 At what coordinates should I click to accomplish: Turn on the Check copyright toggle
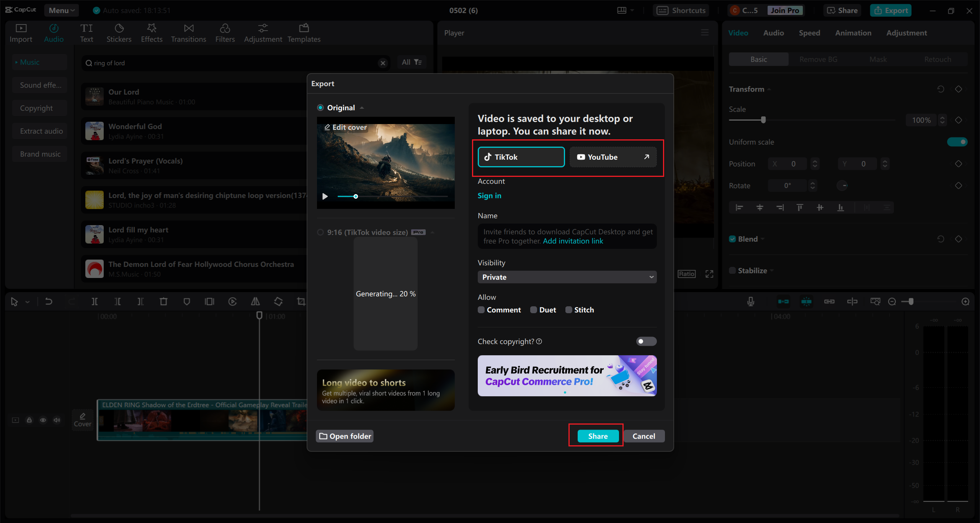tap(646, 341)
